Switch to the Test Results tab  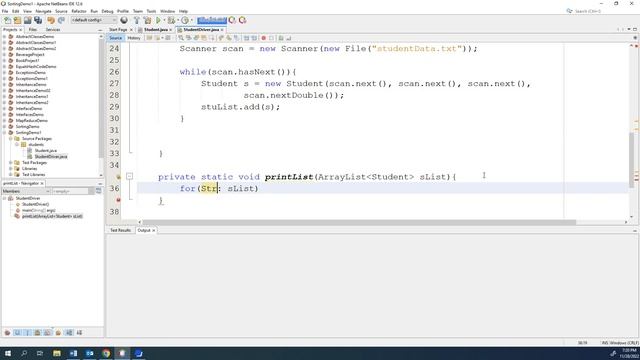coord(120,230)
